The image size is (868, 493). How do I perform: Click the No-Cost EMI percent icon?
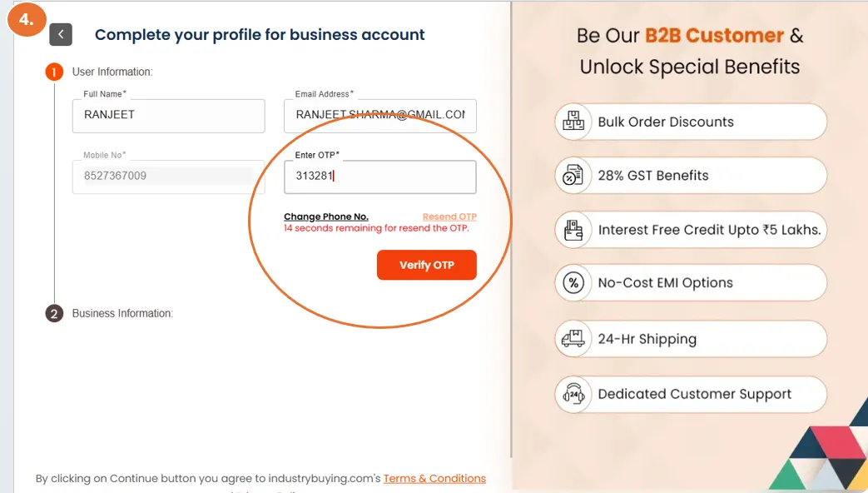[x=573, y=283]
